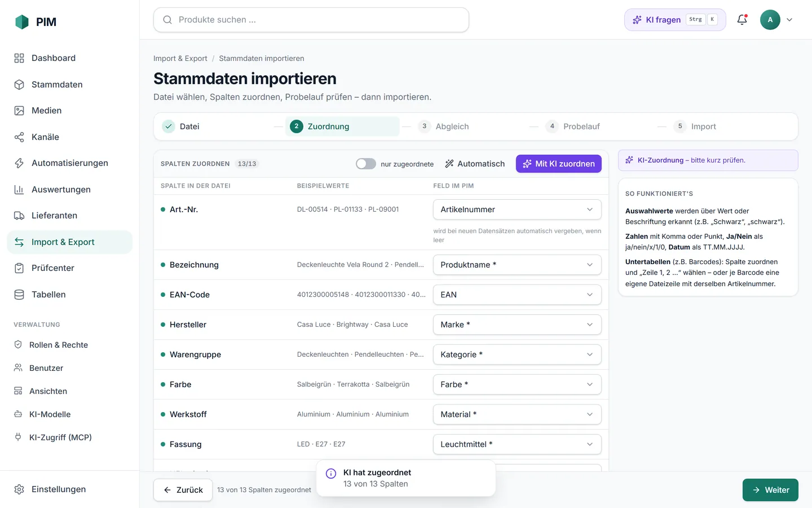This screenshot has width=812, height=508.
Task: Open notifications bell
Action: 742,20
